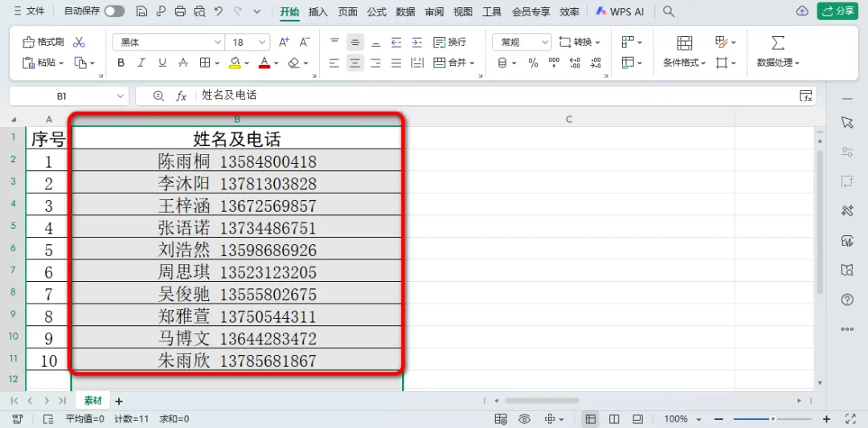868x428 pixels.
Task: Click the insert function fx icon
Action: click(181, 96)
